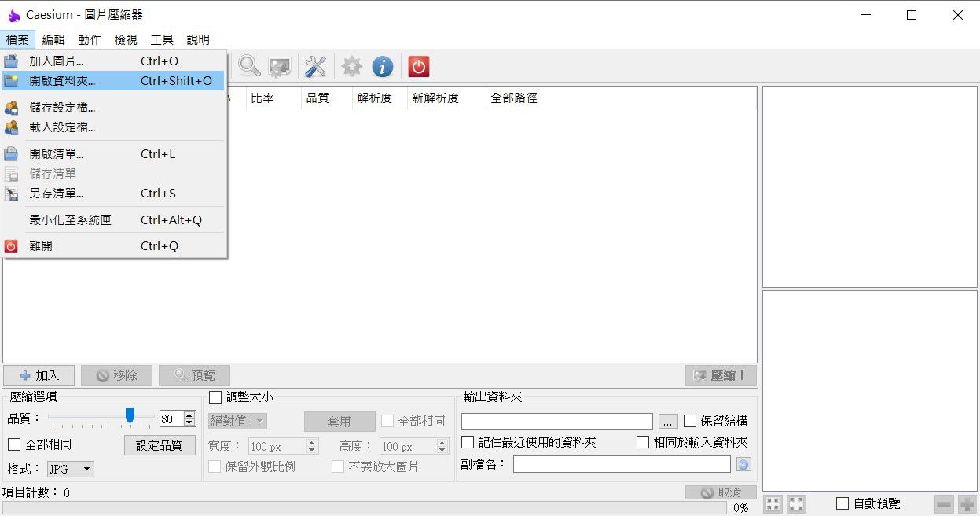Screen dimensions: 980x516
Task: Click the ... browse output folder button
Action: coord(668,422)
